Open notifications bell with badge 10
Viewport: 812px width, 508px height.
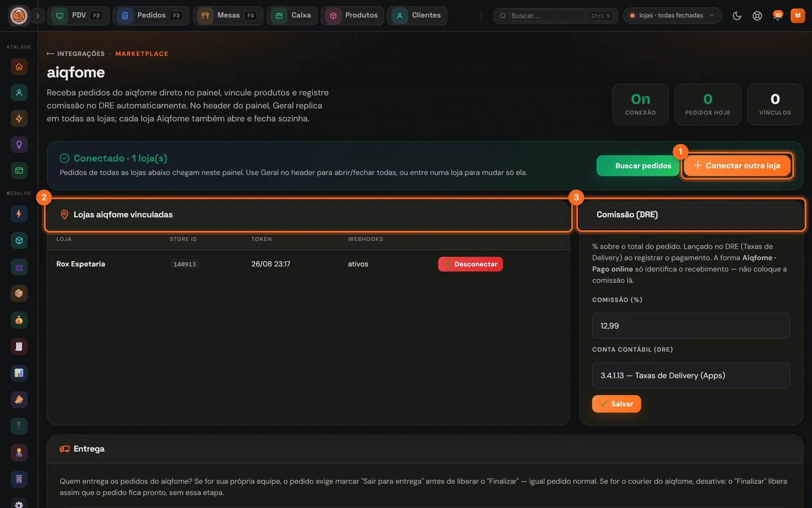click(x=777, y=16)
